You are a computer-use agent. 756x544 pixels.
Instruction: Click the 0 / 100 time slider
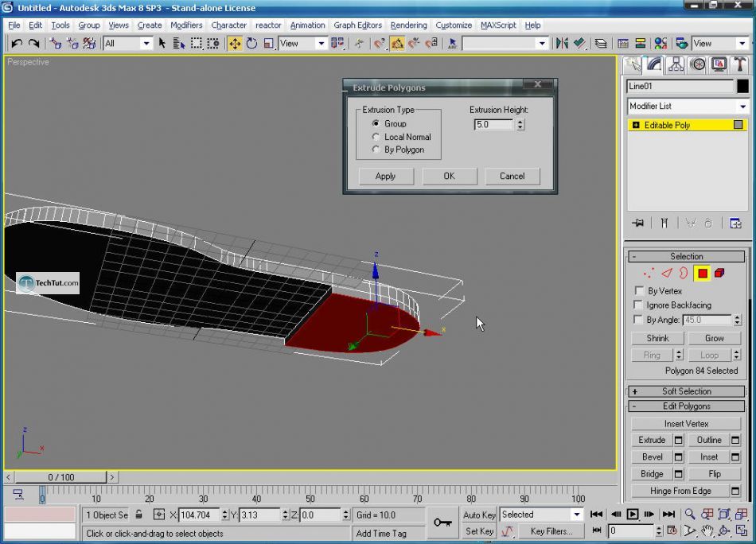click(x=60, y=477)
